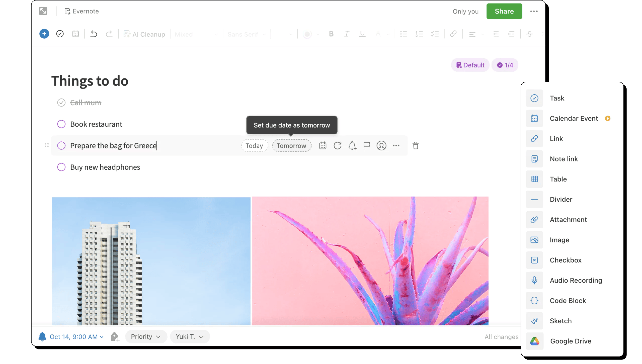Add a reminder with the bell icon

click(x=352, y=145)
